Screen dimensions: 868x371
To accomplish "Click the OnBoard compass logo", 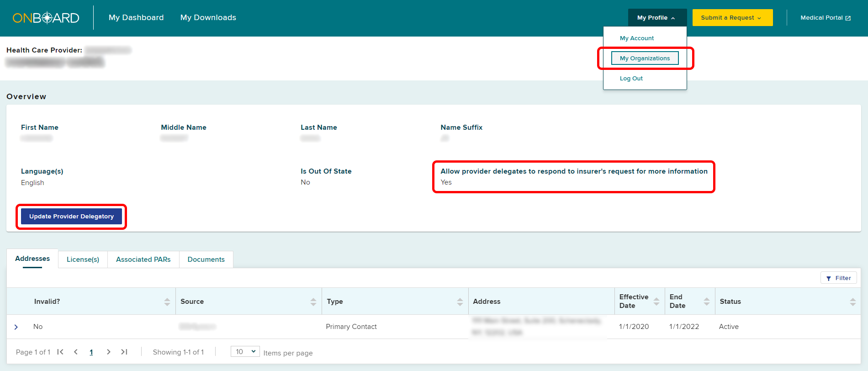I will [x=46, y=18].
